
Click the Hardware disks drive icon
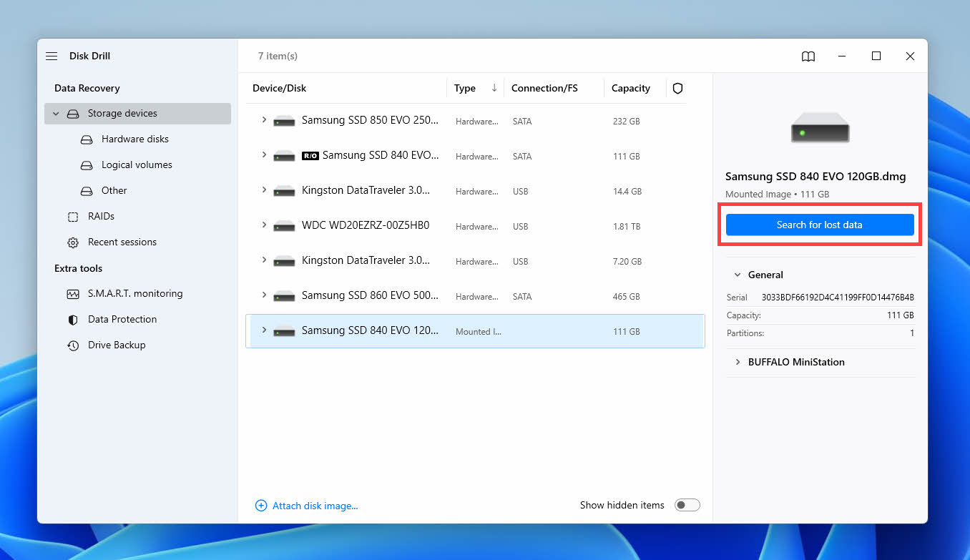point(87,139)
